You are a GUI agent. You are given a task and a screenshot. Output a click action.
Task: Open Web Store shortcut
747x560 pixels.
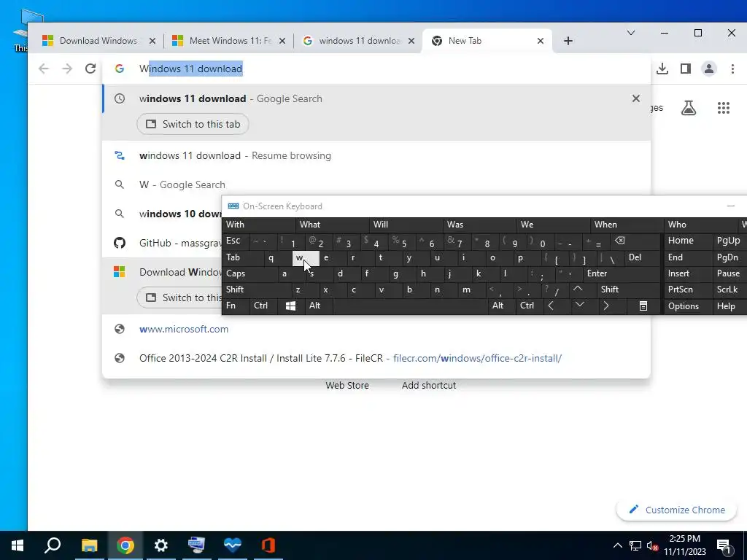coord(347,385)
